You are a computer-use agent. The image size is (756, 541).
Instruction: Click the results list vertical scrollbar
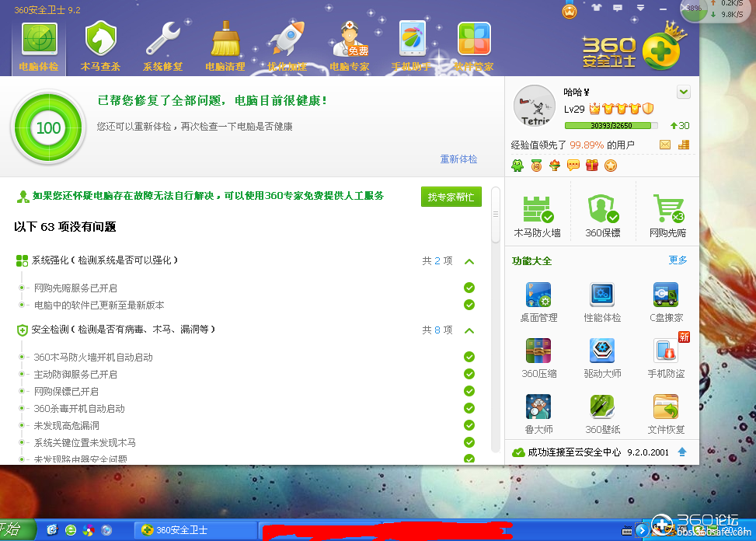click(x=495, y=318)
